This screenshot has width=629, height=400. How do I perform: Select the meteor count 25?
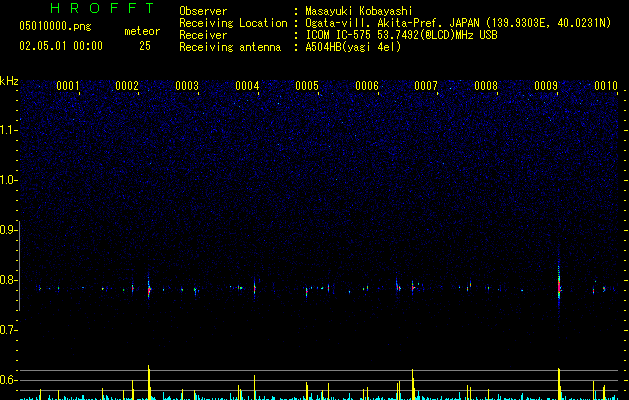[145, 46]
